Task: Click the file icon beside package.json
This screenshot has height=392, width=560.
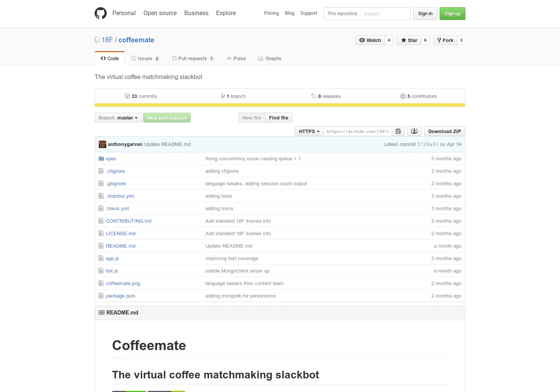Action: pos(101,296)
